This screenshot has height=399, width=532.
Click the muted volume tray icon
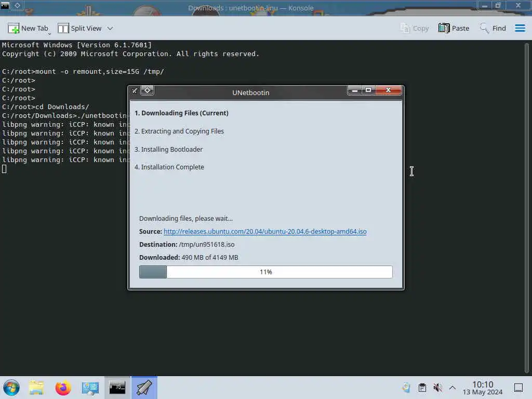(x=437, y=388)
